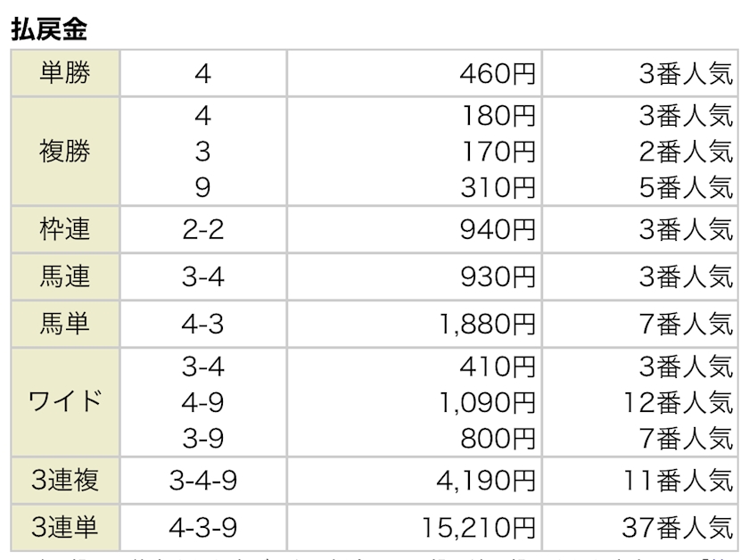Screen dimensions: 749x560
Task: Select the 3連複 row label
Action: pos(65,481)
